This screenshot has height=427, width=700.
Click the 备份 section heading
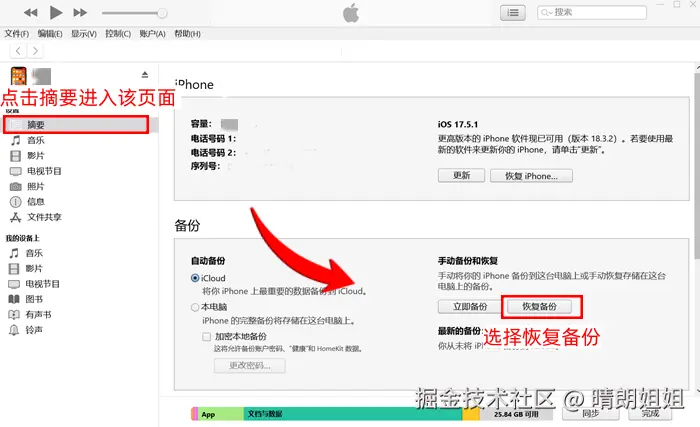(187, 226)
